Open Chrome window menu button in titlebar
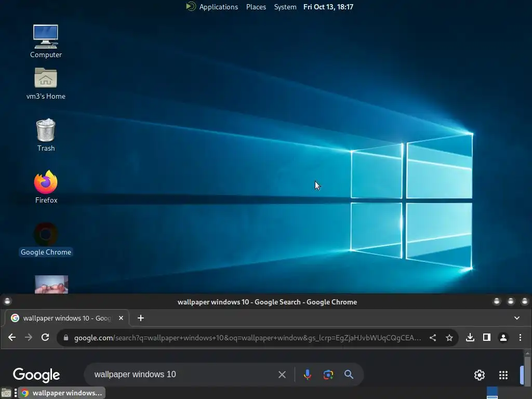The height and width of the screenshot is (399, 532). click(x=7, y=301)
